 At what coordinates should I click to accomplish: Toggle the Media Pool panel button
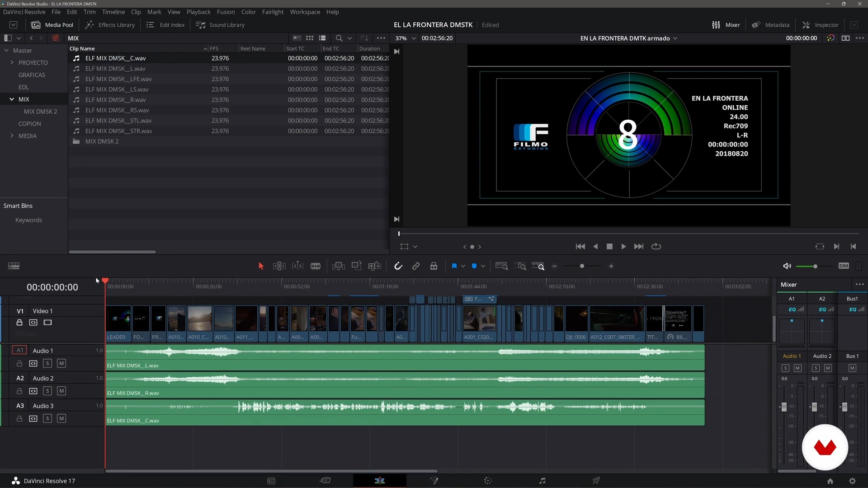click(x=52, y=25)
